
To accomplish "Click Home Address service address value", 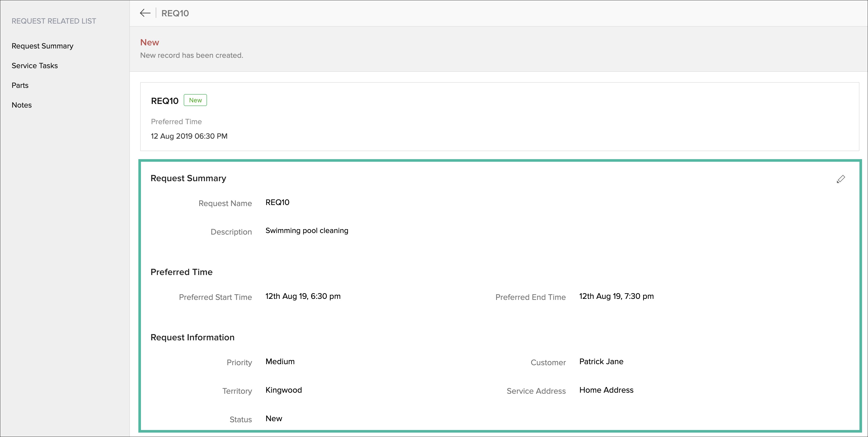I will tap(606, 390).
